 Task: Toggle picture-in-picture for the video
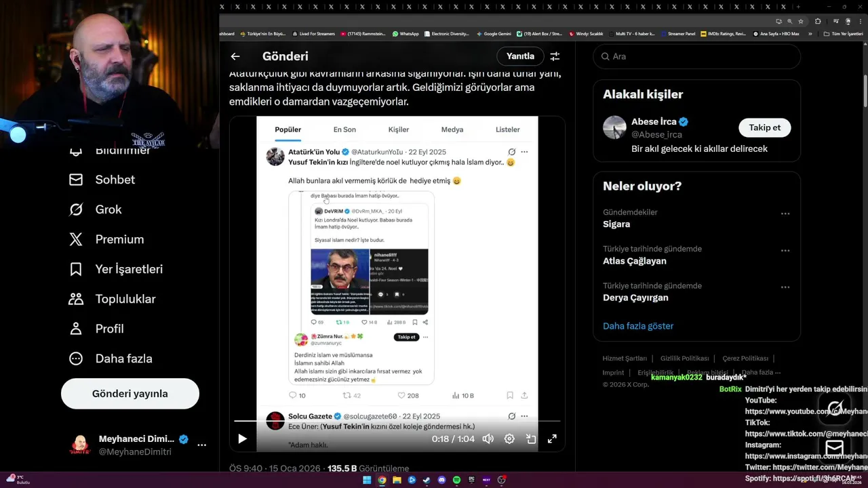pyautogui.click(x=531, y=439)
